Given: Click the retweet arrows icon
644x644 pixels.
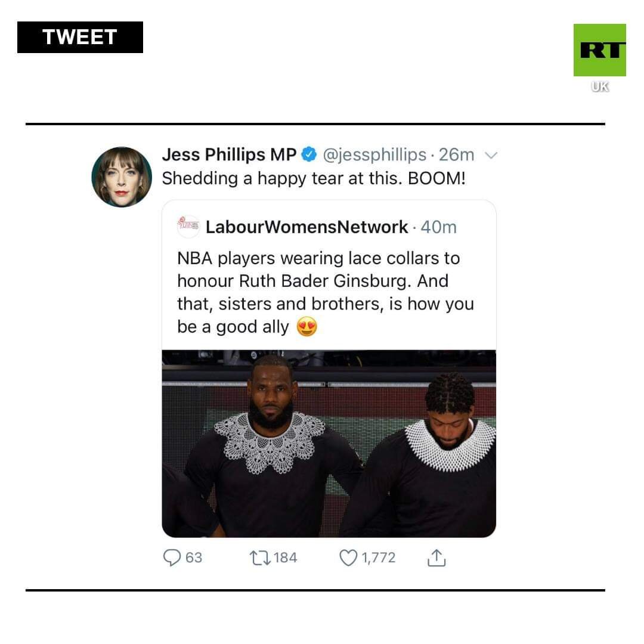Looking at the screenshot, I should (x=260, y=558).
